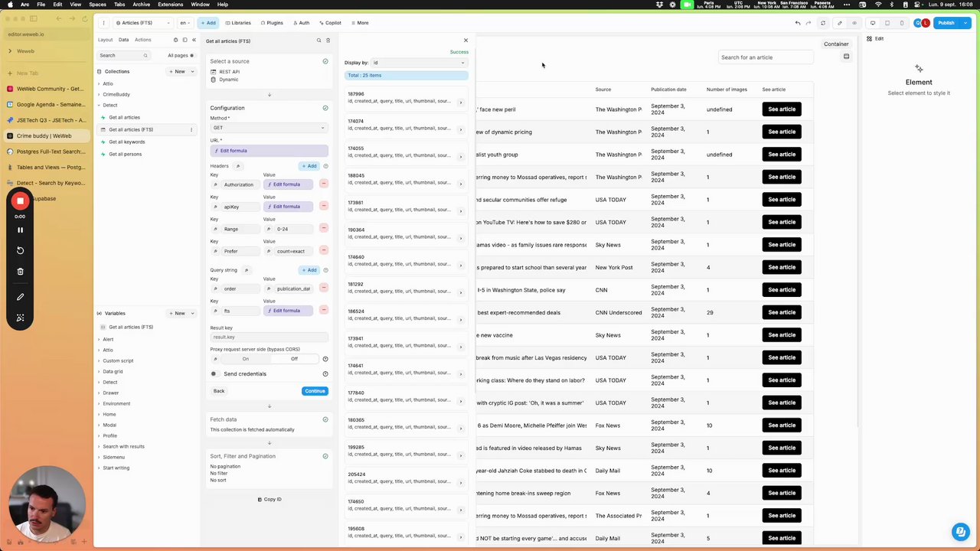Add a new header
The height and width of the screenshot is (551, 980).
pyautogui.click(x=309, y=166)
